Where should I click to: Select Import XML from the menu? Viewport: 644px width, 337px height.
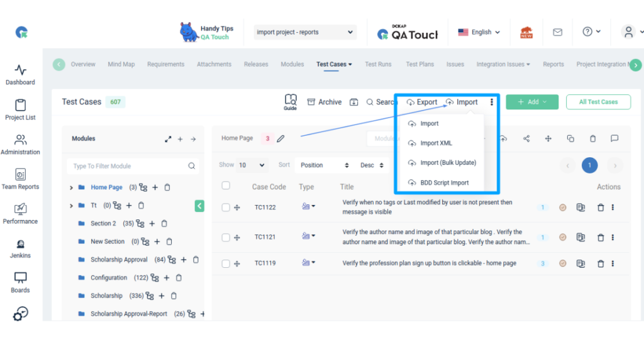(x=436, y=143)
